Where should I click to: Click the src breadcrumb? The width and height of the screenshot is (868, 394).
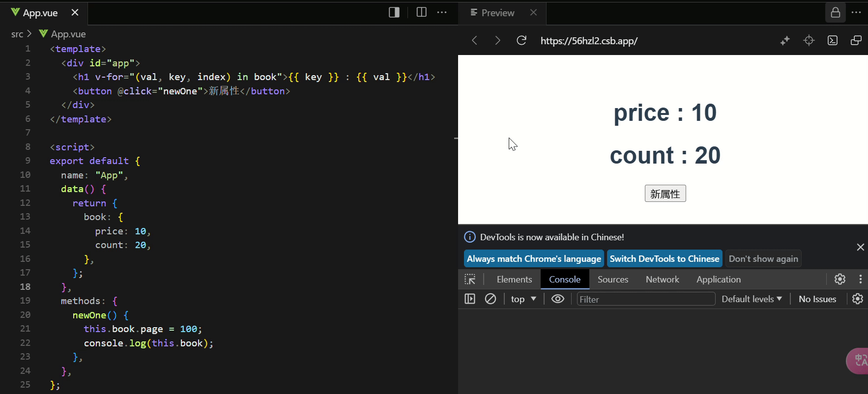pyautogui.click(x=17, y=34)
